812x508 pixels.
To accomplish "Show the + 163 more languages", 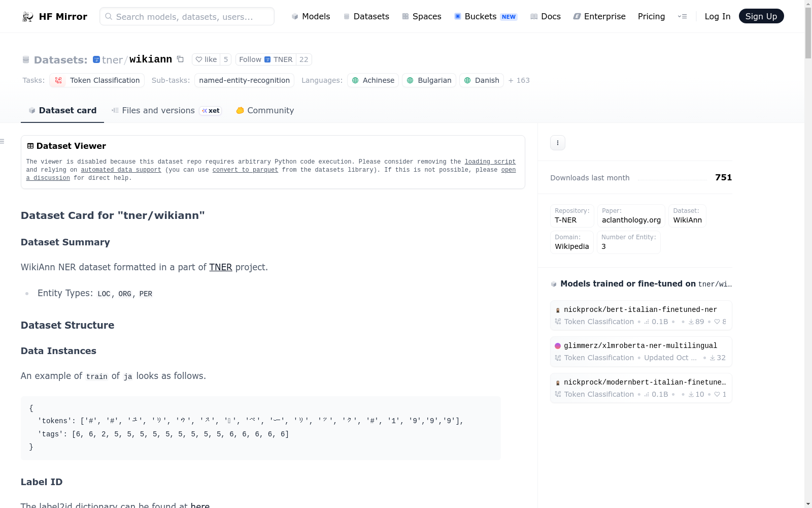I will 519,80.
